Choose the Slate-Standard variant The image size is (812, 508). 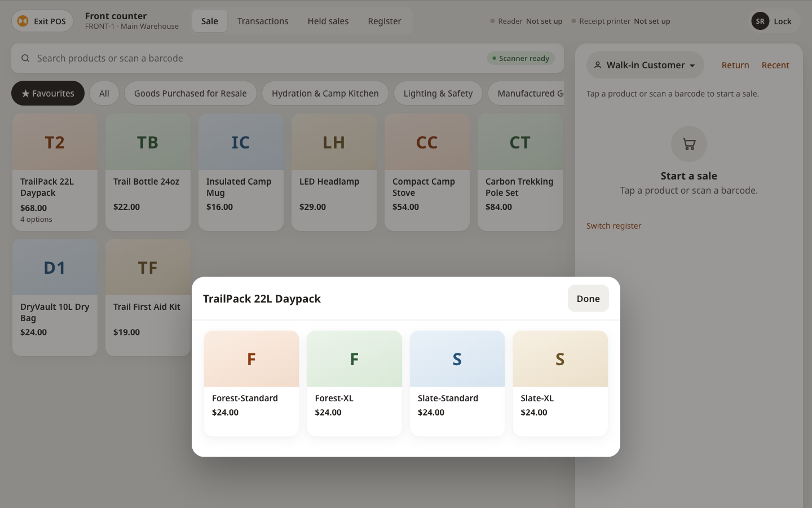457,383
